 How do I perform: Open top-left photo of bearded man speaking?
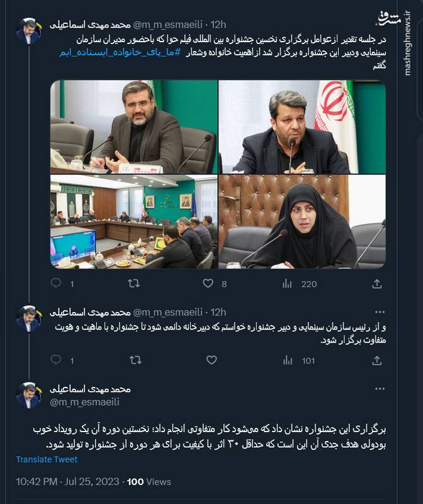pyautogui.click(x=134, y=127)
